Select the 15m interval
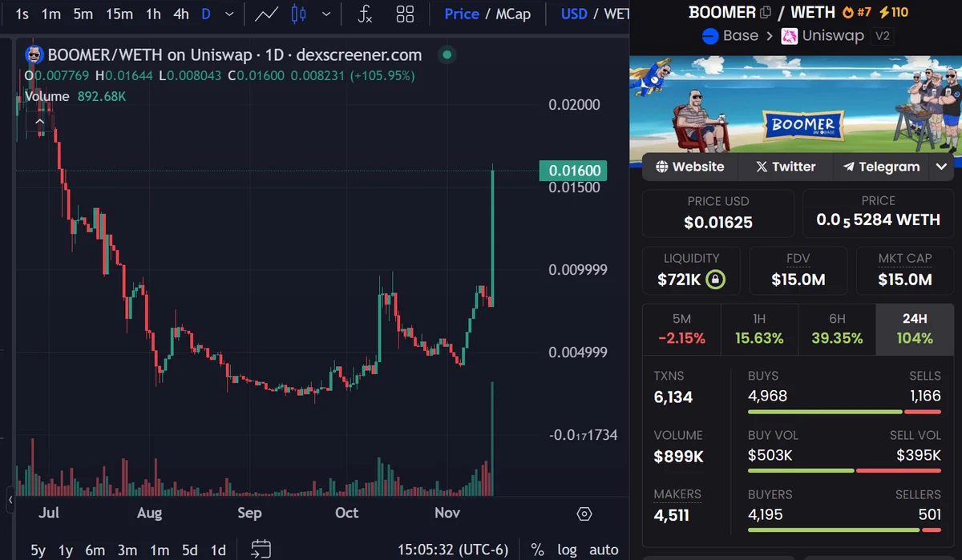This screenshot has height=560, width=962. 119,14
